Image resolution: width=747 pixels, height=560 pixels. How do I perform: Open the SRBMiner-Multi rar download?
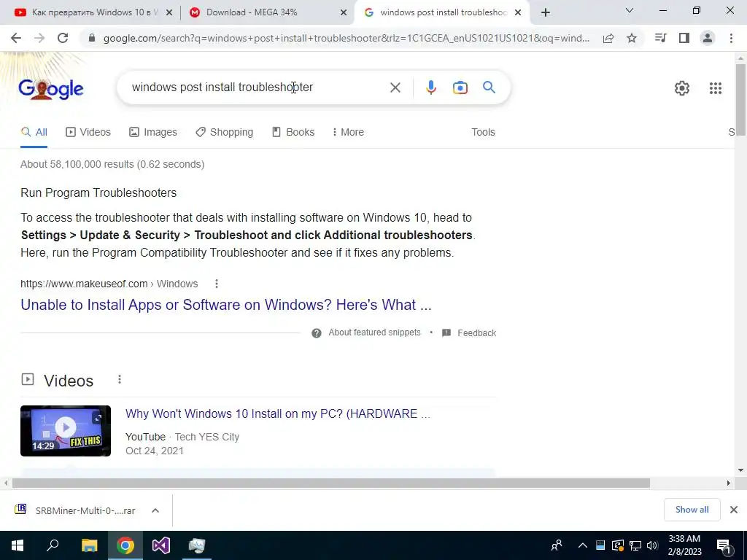[76, 510]
